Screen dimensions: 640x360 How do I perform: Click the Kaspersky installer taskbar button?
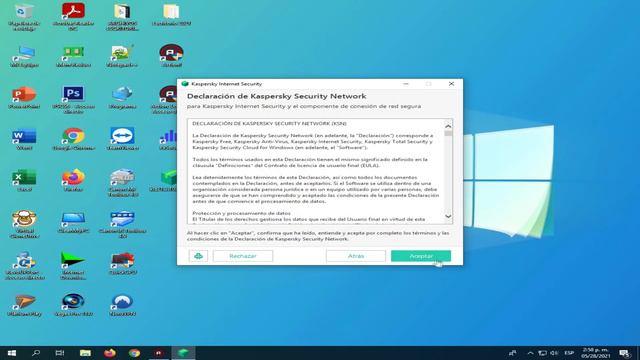click(x=183, y=353)
